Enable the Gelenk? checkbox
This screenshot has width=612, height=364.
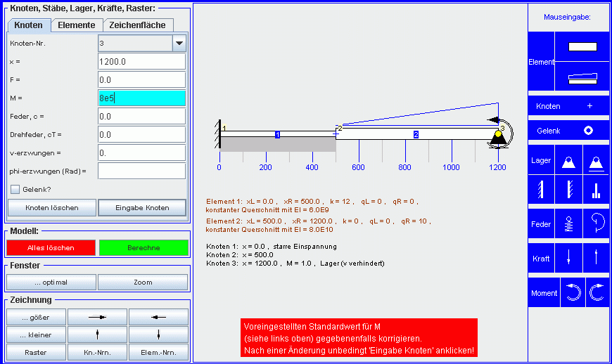coord(15,189)
